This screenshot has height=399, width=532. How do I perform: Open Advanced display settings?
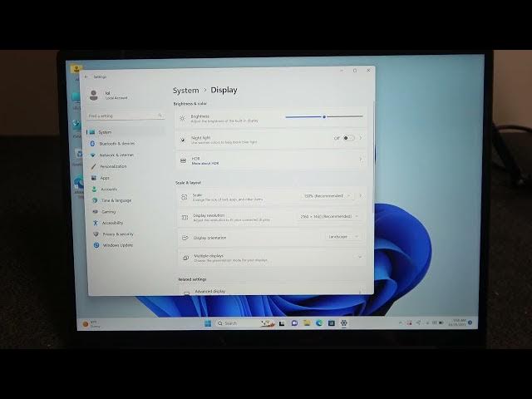(x=271, y=292)
